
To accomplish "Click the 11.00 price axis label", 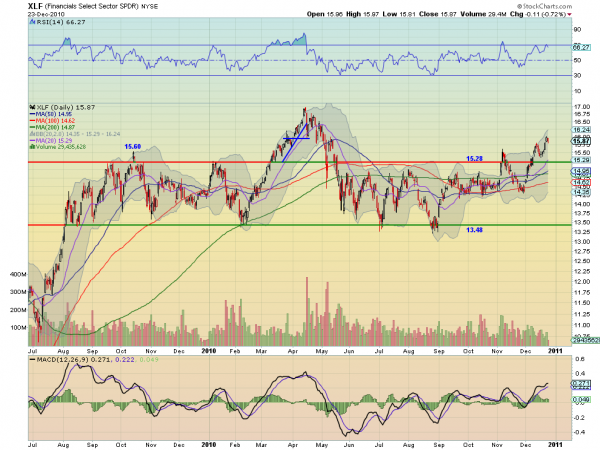I will tap(582, 325).
